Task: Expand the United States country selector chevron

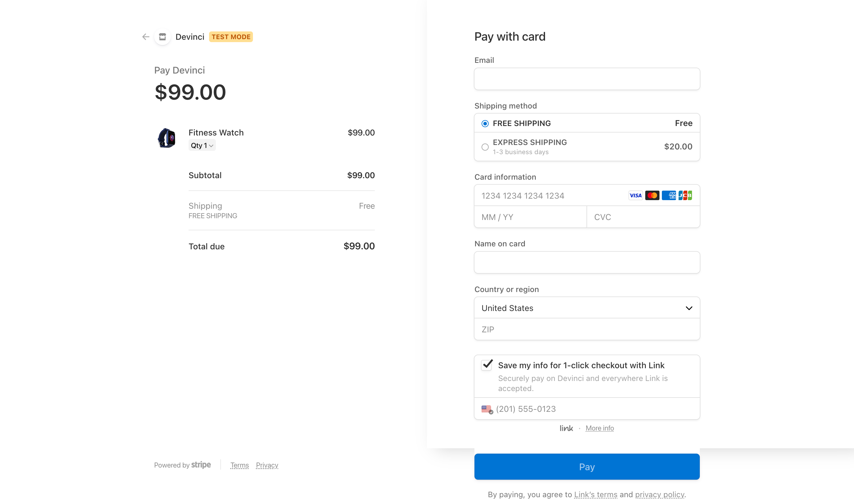Action: pos(689,308)
